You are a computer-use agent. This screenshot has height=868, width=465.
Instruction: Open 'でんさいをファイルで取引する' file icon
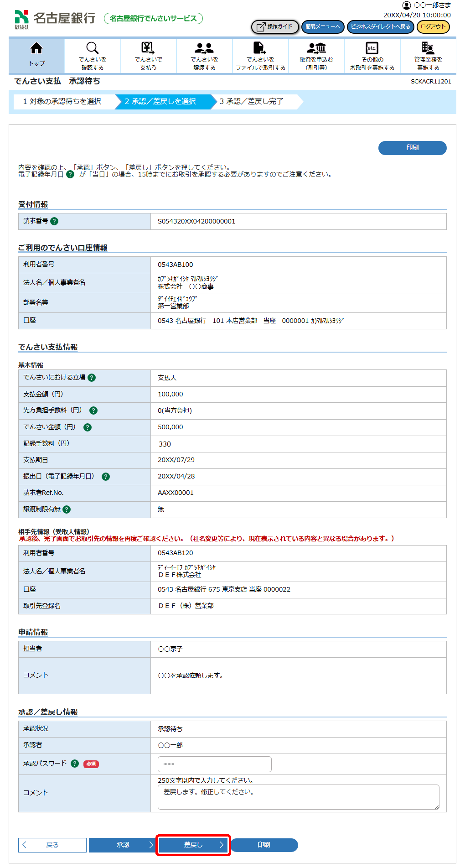(x=260, y=48)
